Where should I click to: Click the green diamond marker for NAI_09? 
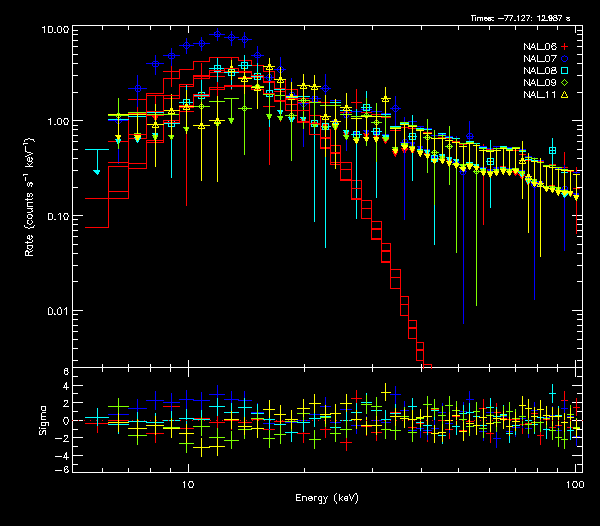coord(564,83)
